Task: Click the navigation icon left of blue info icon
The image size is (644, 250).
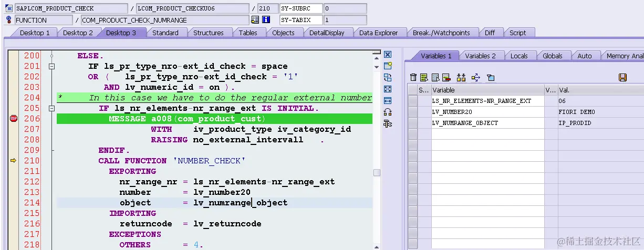Action: tap(255, 20)
